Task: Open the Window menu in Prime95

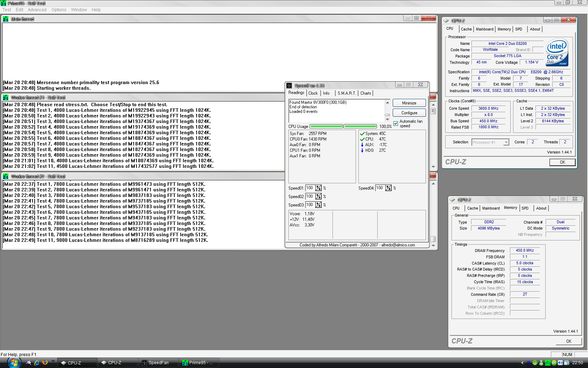Action: point(79,10)
